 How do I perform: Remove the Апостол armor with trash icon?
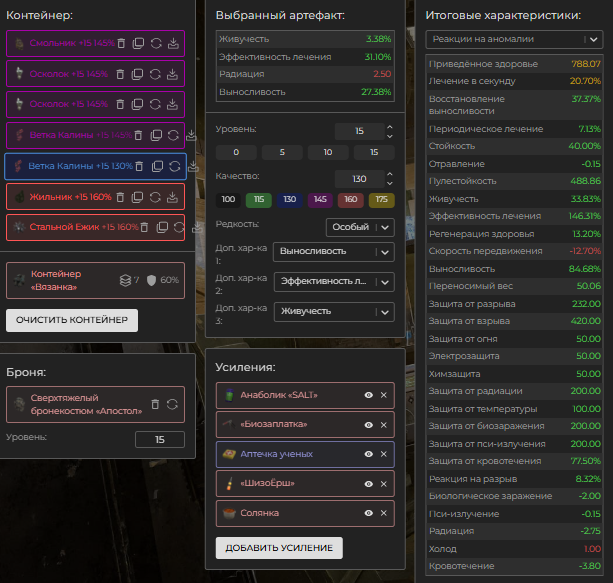(x=155, y=404)
